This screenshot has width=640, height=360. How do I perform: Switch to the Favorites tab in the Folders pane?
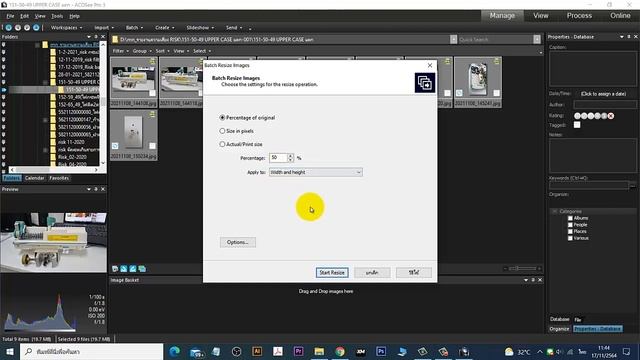[59, 178]
